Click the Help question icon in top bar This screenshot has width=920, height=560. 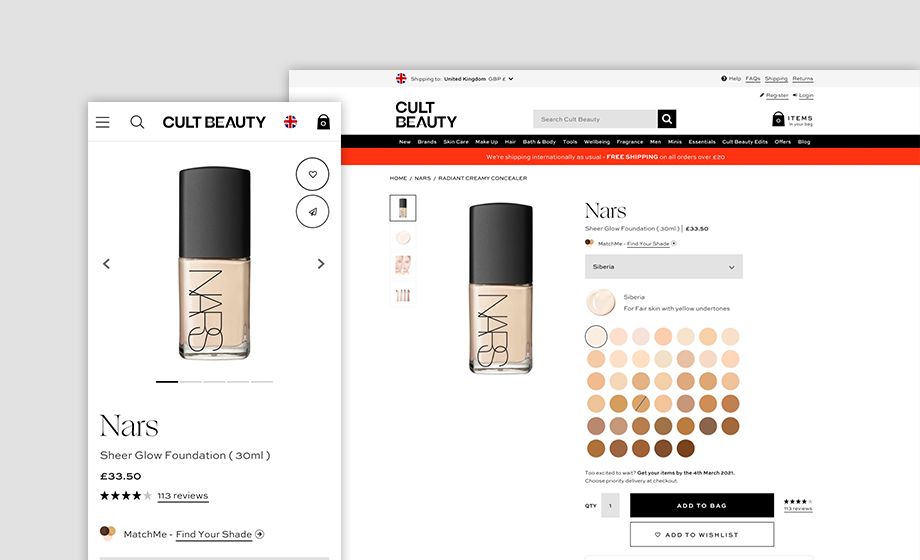point(724,78)
